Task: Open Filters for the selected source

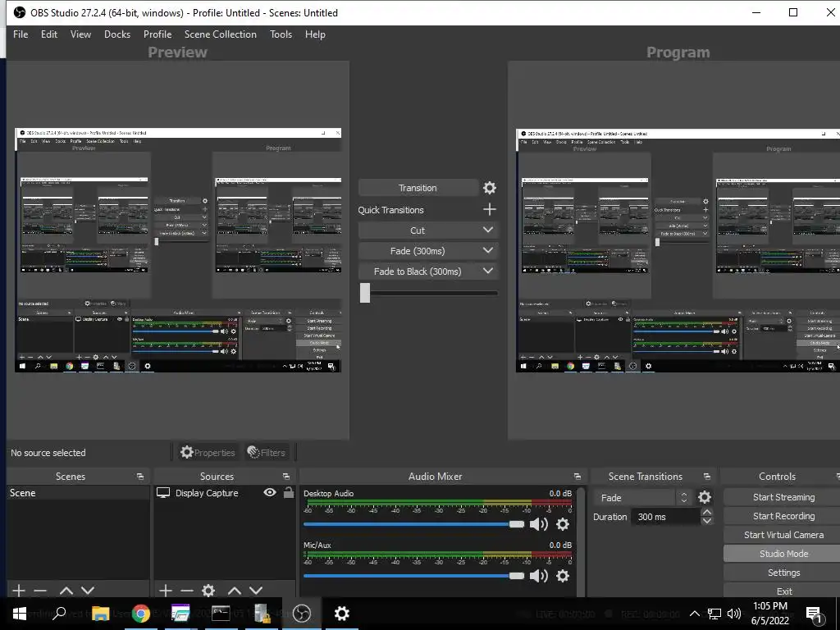Action: [267, 453]
